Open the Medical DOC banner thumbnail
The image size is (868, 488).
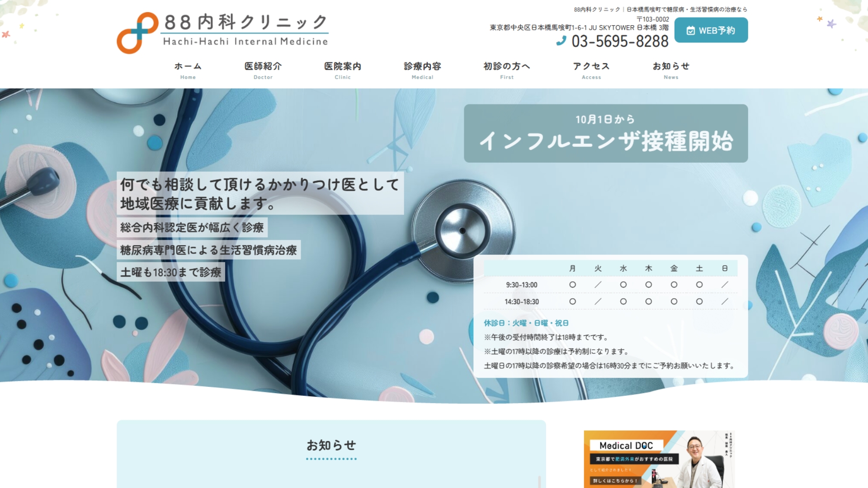point(659,459)
